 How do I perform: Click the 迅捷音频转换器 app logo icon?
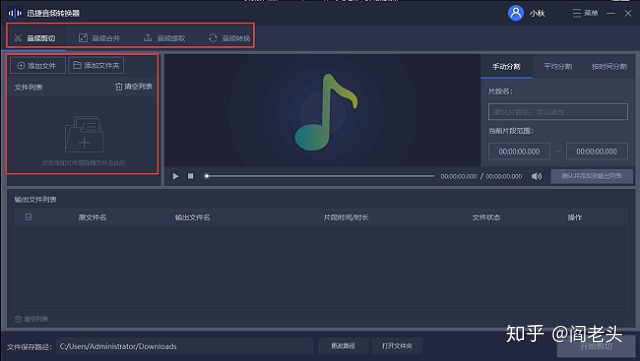15,13
